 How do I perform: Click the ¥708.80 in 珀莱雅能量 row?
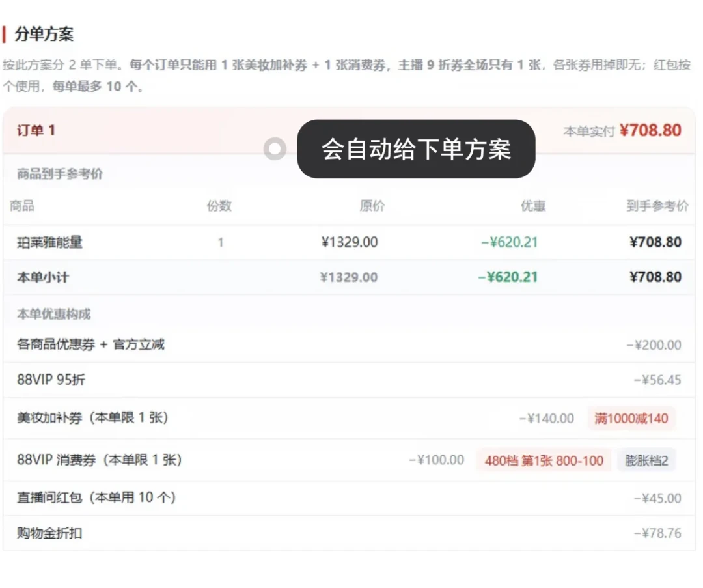click(655, 243)
